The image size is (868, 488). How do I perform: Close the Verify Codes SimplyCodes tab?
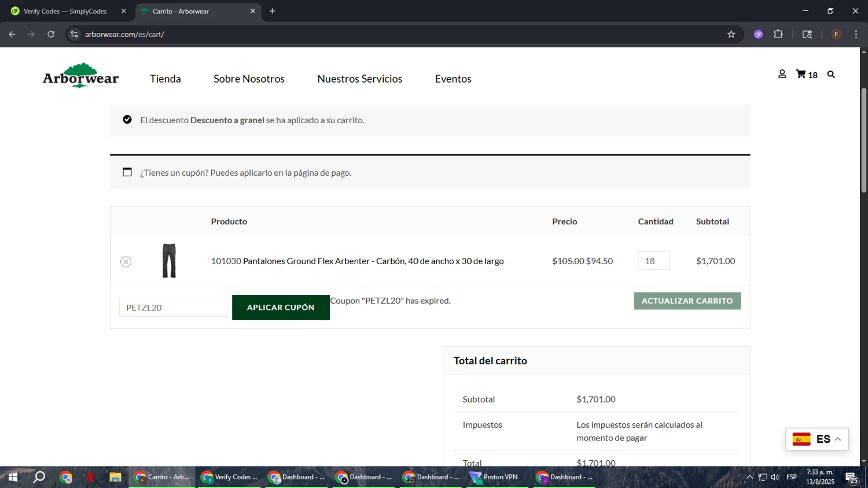pos(123,11)
